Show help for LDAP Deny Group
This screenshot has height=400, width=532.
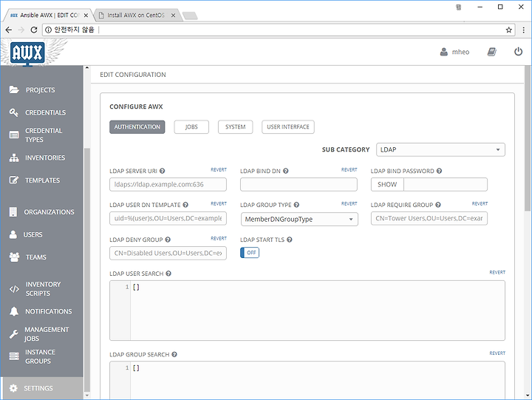click(168, 240)
